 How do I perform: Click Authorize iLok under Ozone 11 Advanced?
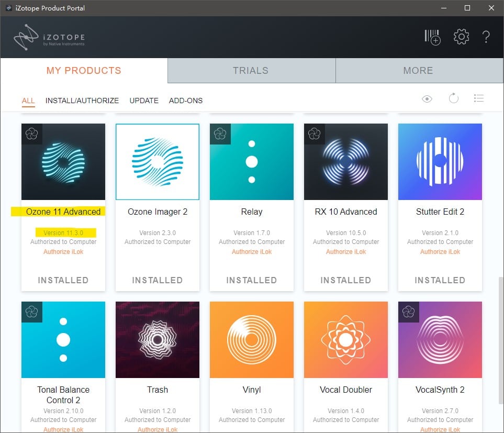(63, 252)
